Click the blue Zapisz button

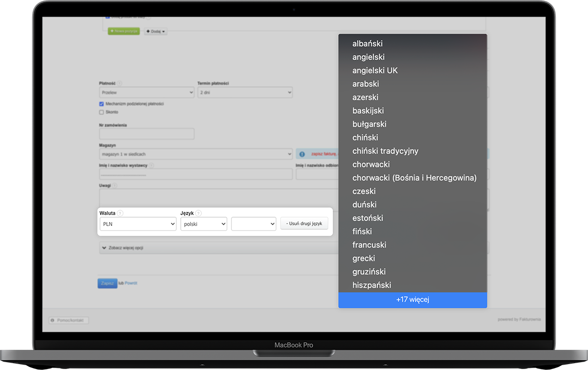click(107, 283)
